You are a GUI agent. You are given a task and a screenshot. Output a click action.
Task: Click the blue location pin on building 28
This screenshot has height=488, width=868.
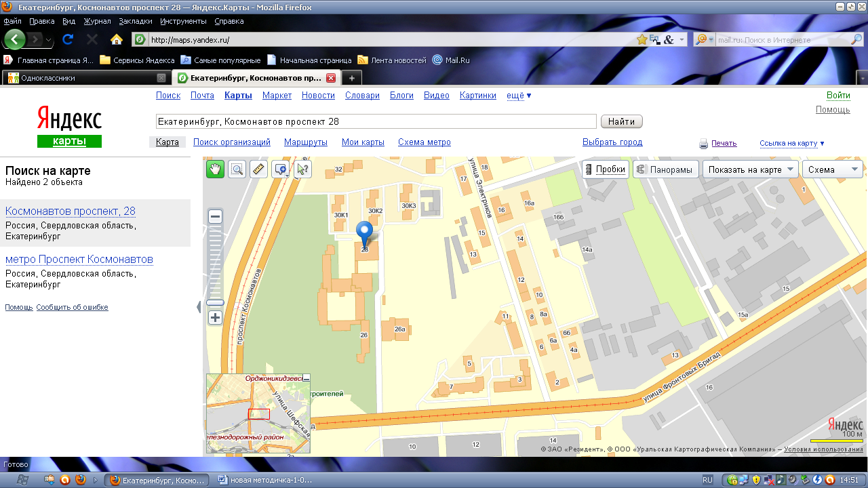tap(365, 235)
